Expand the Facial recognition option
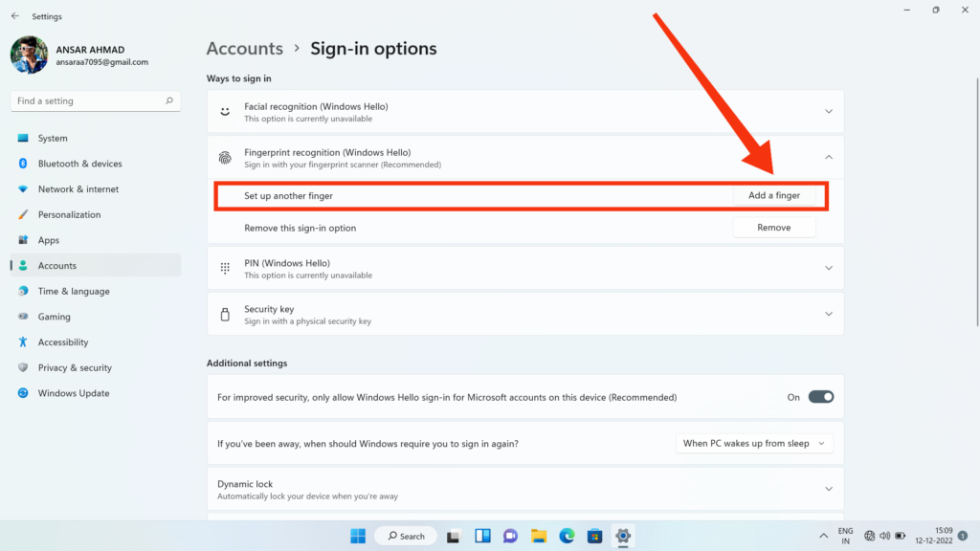This screenshot has height=551, width=980. pyautogui.click(x=829, y=111)
